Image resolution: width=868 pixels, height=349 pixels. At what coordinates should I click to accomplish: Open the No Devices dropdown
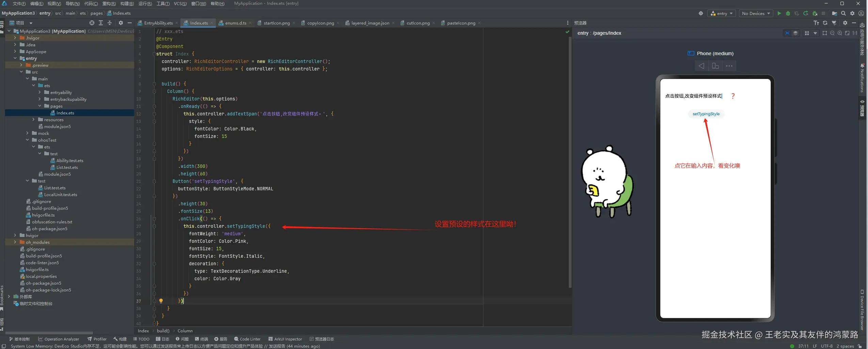[x=756, y=13]
